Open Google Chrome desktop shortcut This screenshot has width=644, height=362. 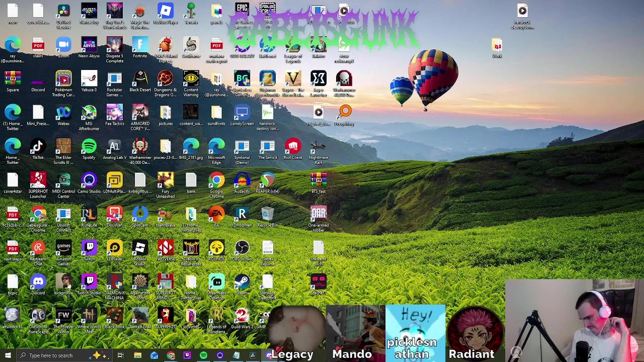(x=217, y=185)
